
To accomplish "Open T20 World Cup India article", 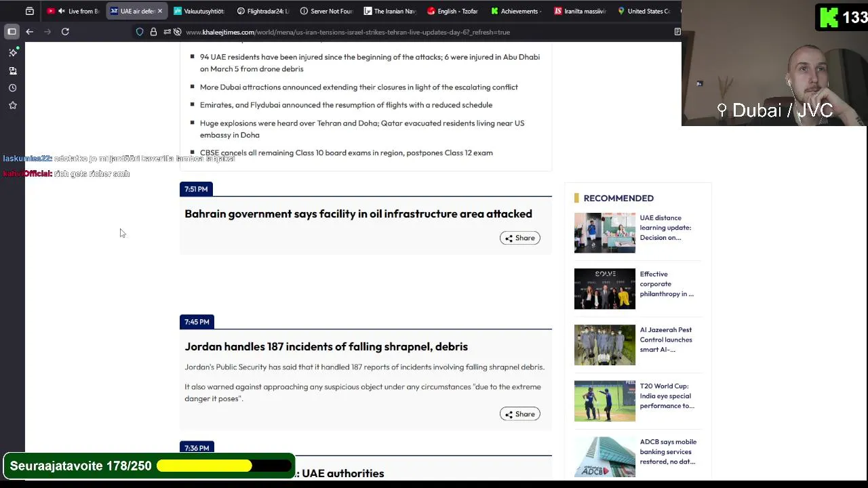I will coord(667,396).
